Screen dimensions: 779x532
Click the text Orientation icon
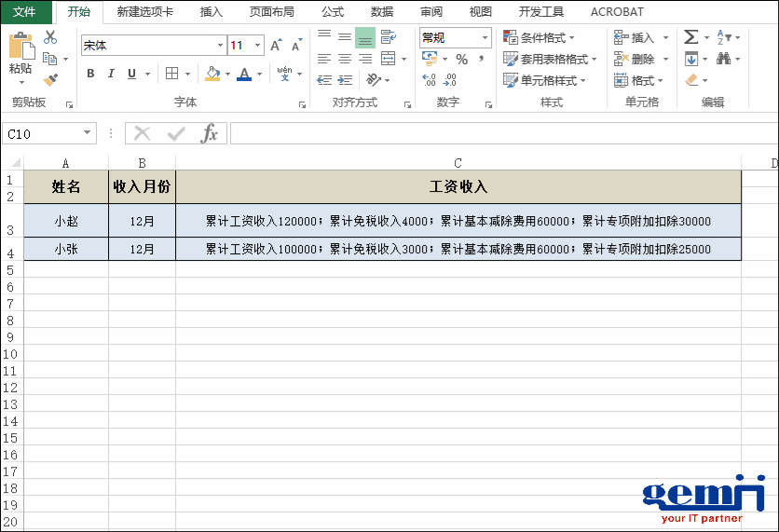[x=374, y=79]
